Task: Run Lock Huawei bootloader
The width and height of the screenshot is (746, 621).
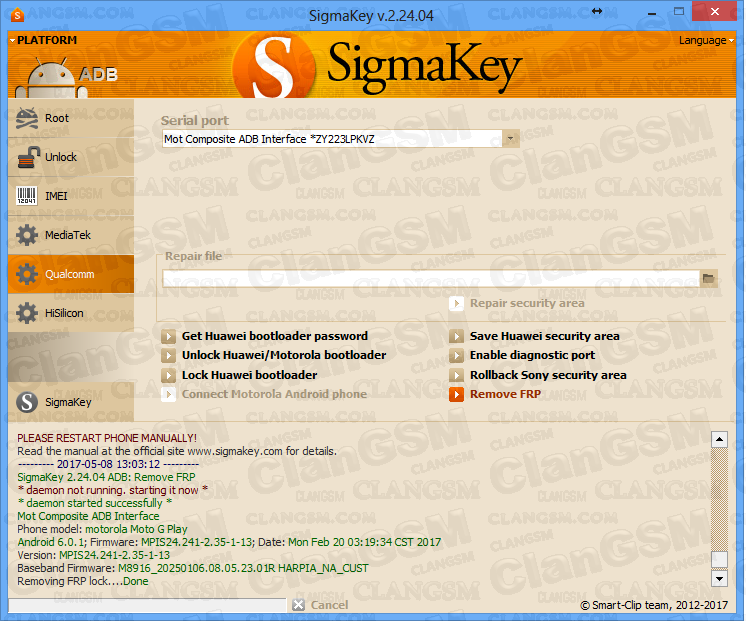Action: [249, 375]
